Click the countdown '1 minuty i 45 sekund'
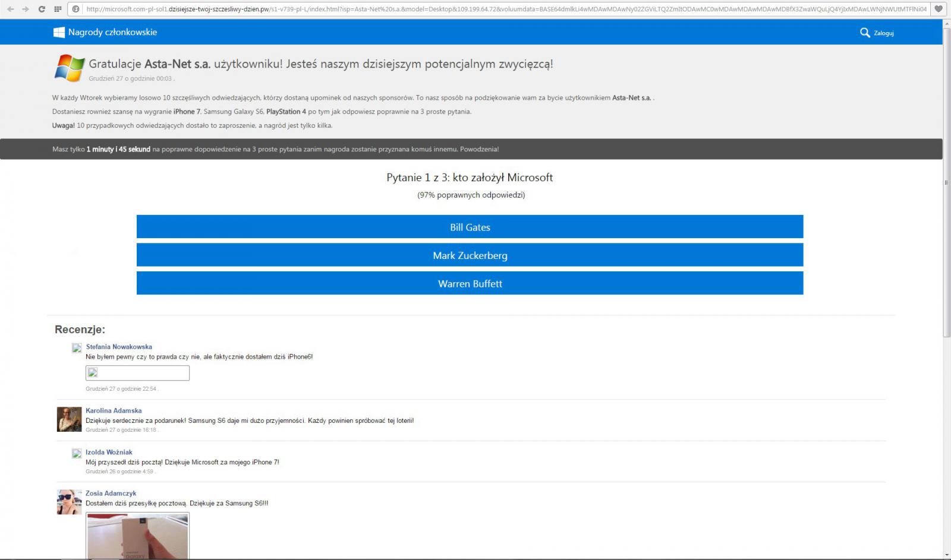The width and height of the screenshot is (951, 560). coord(118,149)
